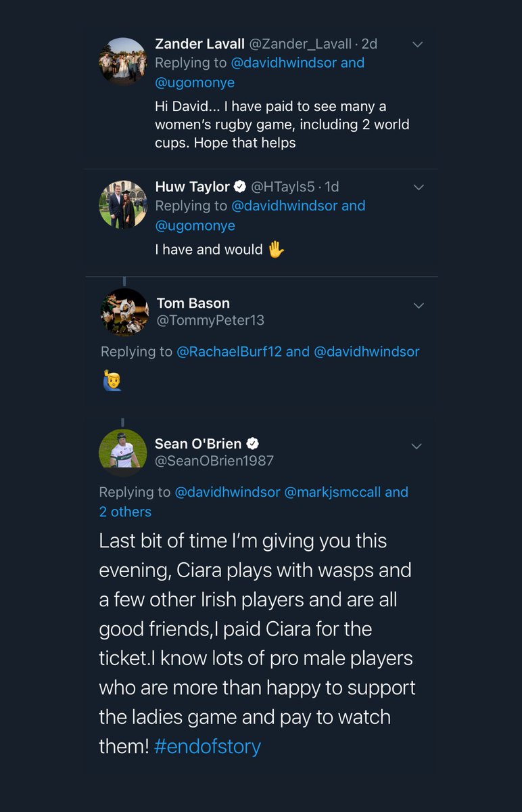The image size is (522, 812).
Task: Open Zander Lavall's profile picture
Action: coord(123,62)
